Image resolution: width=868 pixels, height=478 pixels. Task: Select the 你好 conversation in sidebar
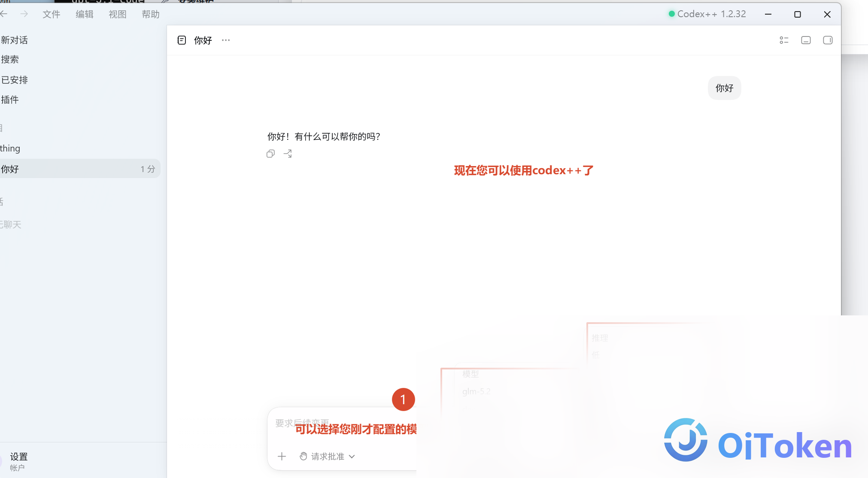coord(80,169)
